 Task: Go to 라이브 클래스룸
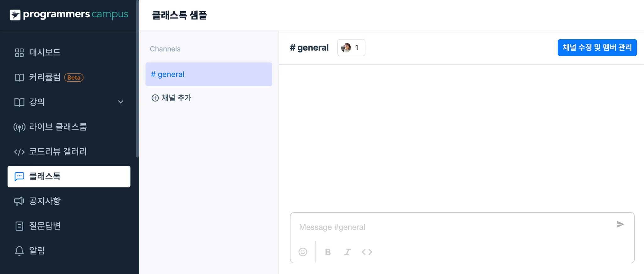coord(58,127)
